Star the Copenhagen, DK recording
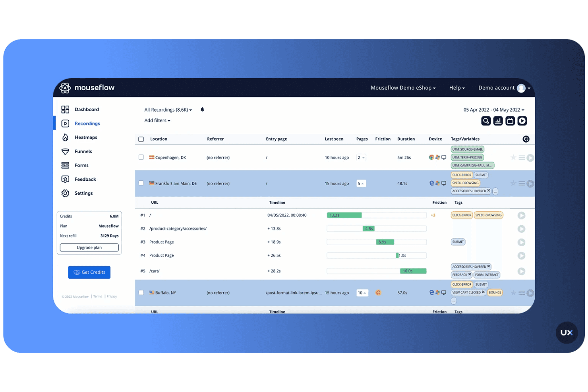The width and height of the screenshot is (588, 392). pyautogui.click(x=513, y=158)
